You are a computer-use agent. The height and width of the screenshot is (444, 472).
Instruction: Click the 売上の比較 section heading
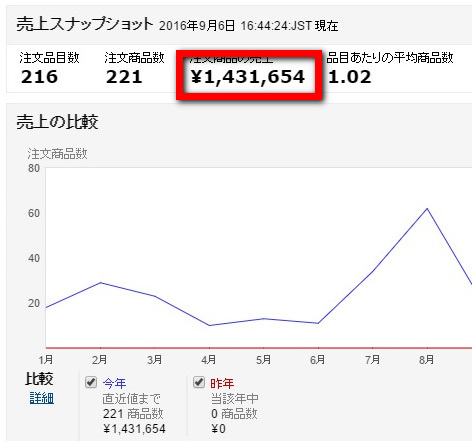(x=57, y=122)
